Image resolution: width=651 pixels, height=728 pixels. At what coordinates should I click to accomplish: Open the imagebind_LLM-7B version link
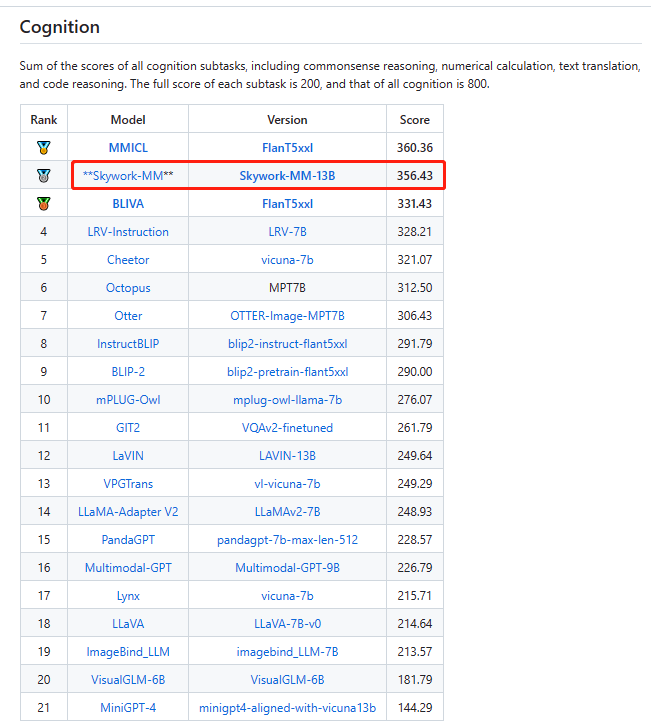287,652
